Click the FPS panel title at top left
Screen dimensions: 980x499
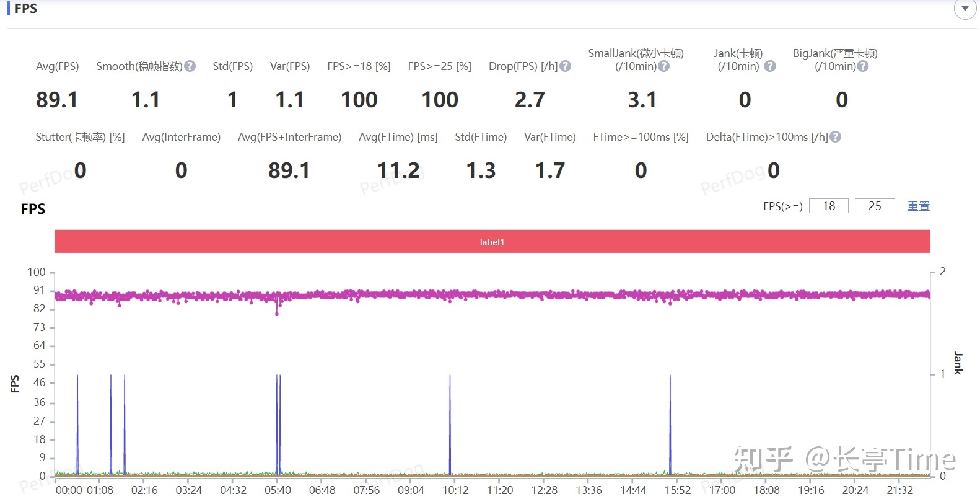25,9
